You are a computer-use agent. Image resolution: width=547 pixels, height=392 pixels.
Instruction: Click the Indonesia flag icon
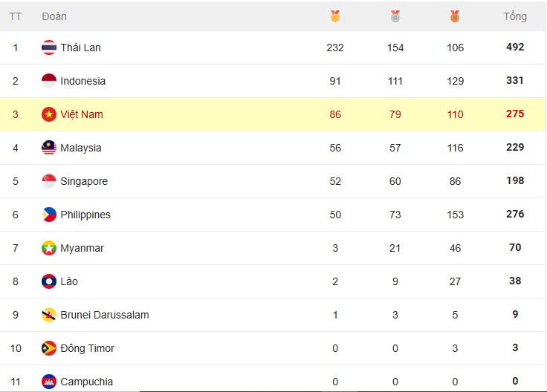pyautogui.click(x=49, y=81)
